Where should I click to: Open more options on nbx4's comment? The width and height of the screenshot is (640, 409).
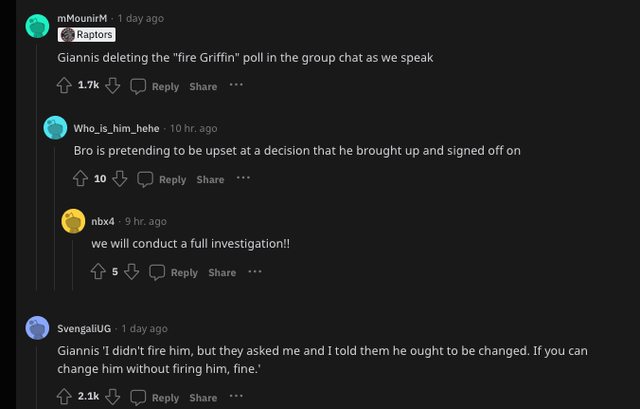[255, 272]
